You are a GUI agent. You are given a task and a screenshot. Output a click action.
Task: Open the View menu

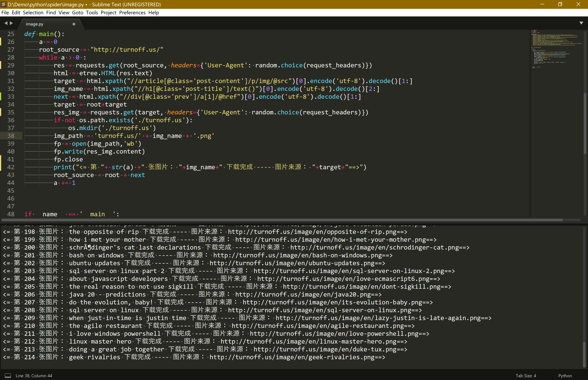tap(64, 13)
